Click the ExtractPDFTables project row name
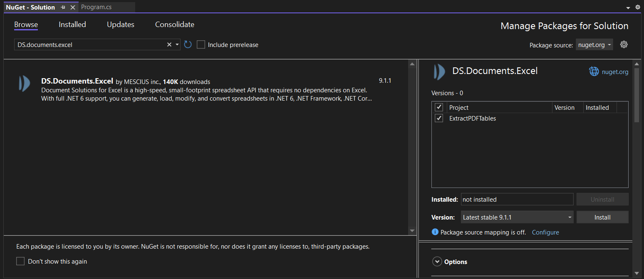 [473, 119]
